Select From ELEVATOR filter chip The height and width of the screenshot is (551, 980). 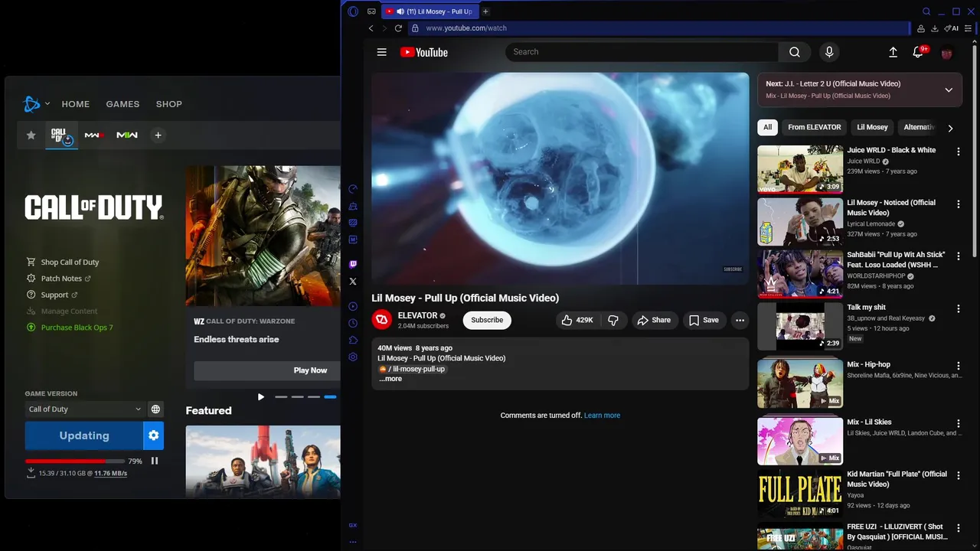click(815, 127)
